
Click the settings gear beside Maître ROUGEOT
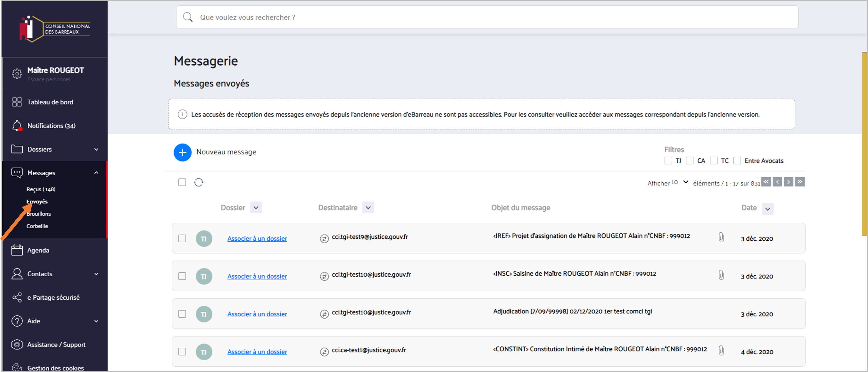click(x=17, y=74)
